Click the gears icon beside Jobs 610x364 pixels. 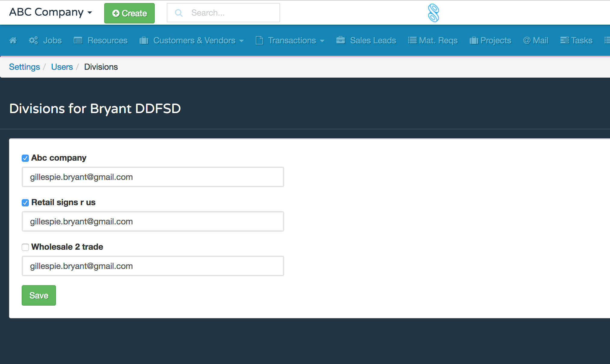[33, 40]
